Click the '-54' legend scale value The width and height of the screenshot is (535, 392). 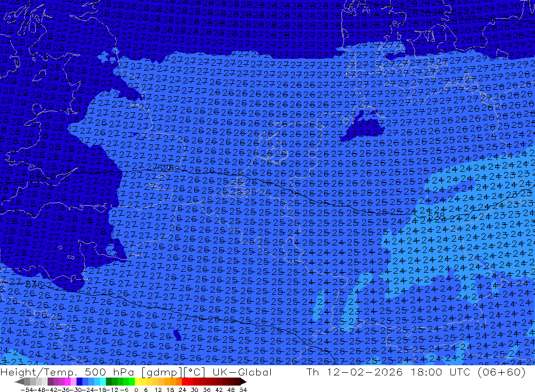coord(27,390)
